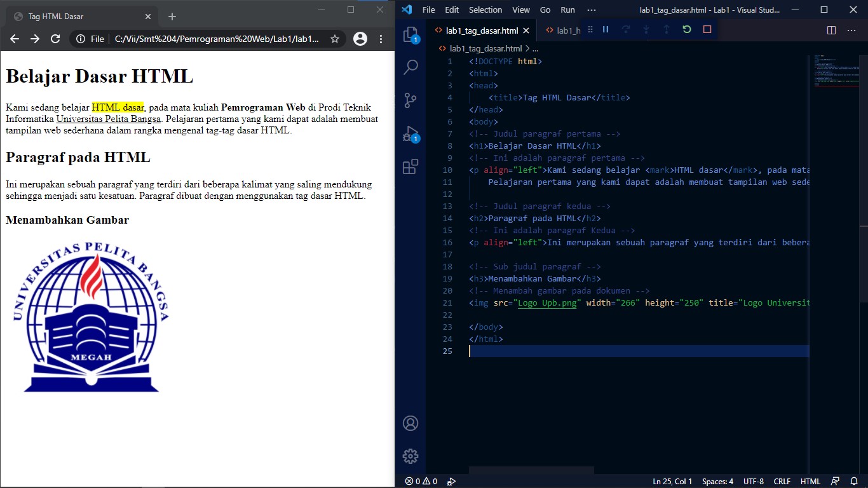Select the Explorer icon in the activity bar
This screenshot has height=488, width=868.
click(x=410, y=36)
